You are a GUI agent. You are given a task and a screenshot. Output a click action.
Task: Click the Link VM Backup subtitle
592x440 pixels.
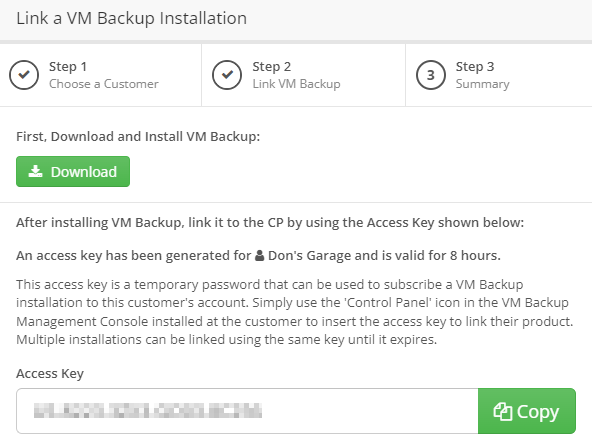point(296,84)
